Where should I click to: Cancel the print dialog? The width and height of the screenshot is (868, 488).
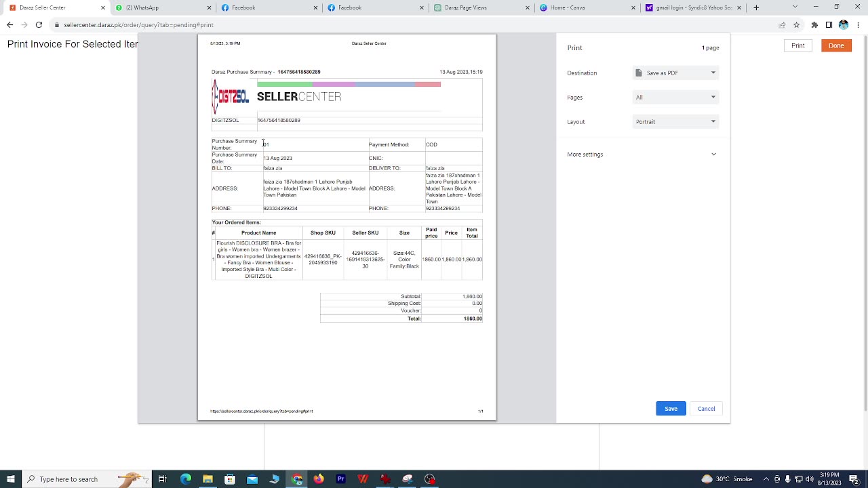pos(706,409)
